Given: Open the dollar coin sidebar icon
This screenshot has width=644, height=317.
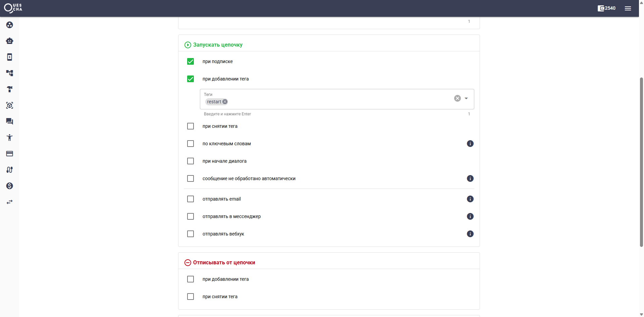Looking at the screenshot, I should [x=9, y=186].
